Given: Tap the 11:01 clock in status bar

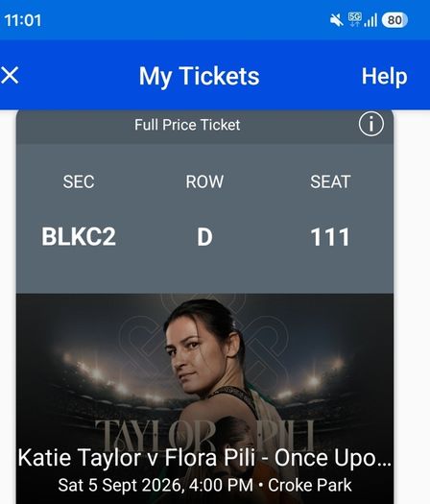Looking at the screenshot, I should pyautogui.click(x=23, y=20).
